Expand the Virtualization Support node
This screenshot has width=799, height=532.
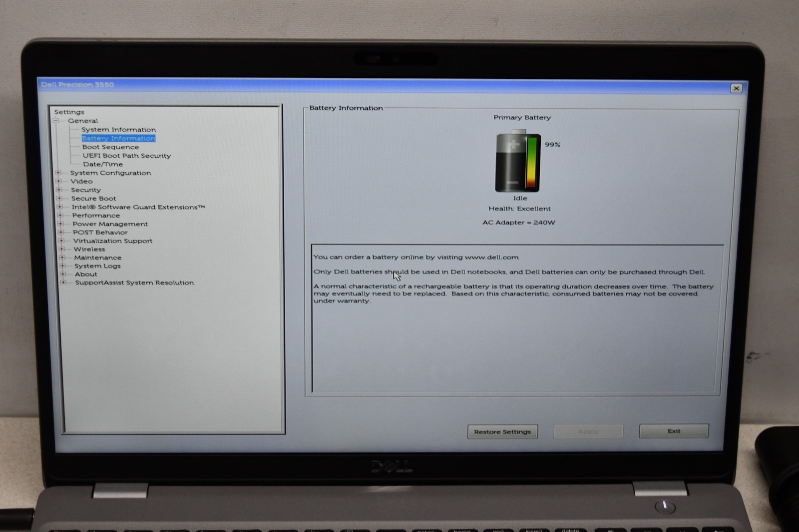click(61, 241)
